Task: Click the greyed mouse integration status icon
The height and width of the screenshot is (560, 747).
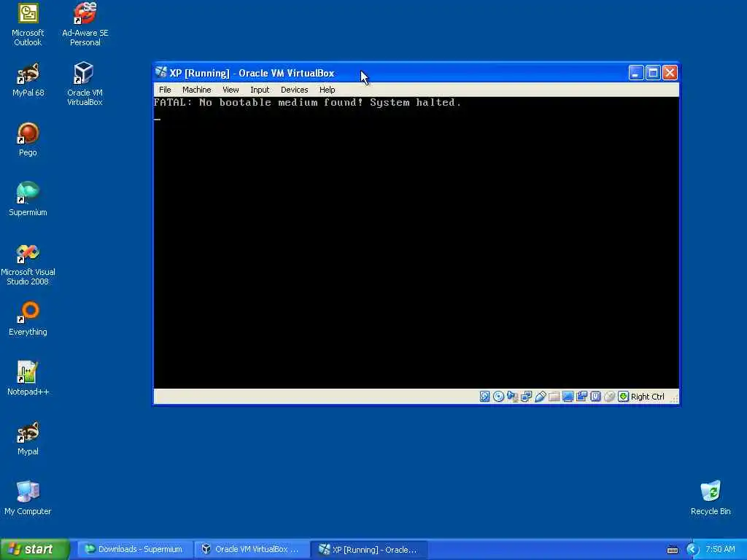Action: tap(609, 397)
